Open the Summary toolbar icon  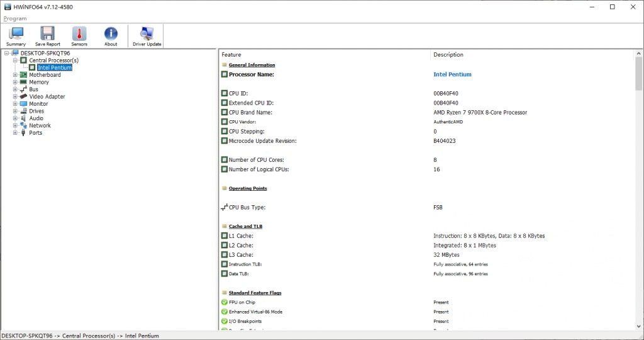(x=16, y=37)
